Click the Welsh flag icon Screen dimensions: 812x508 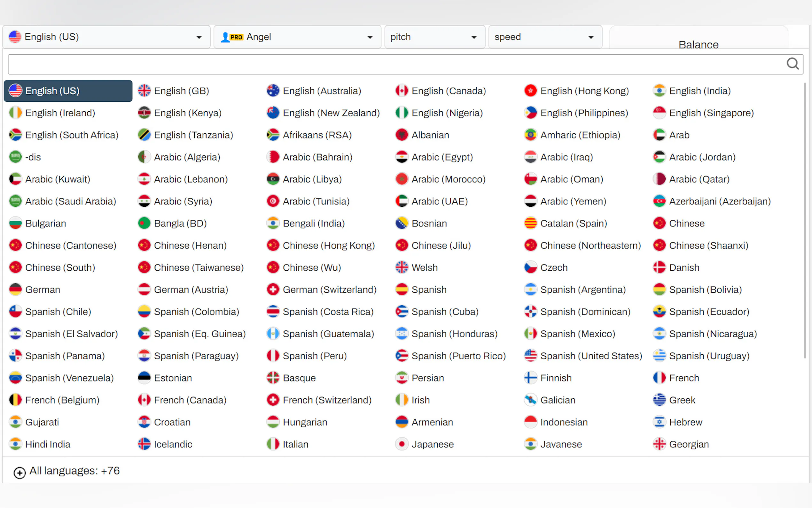coord(402,267)
